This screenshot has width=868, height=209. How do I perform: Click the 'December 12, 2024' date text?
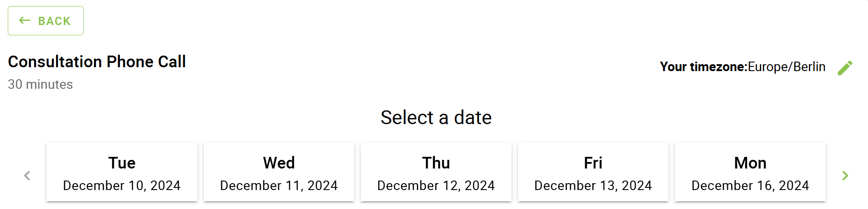click(x=436, y=185)
